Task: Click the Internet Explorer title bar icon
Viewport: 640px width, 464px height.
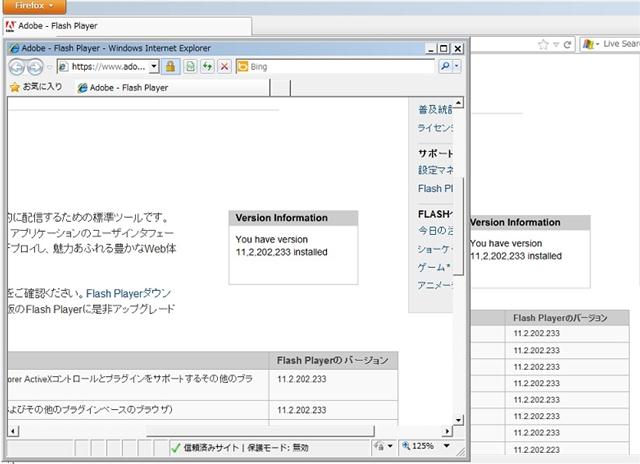Action: (14, 48)
